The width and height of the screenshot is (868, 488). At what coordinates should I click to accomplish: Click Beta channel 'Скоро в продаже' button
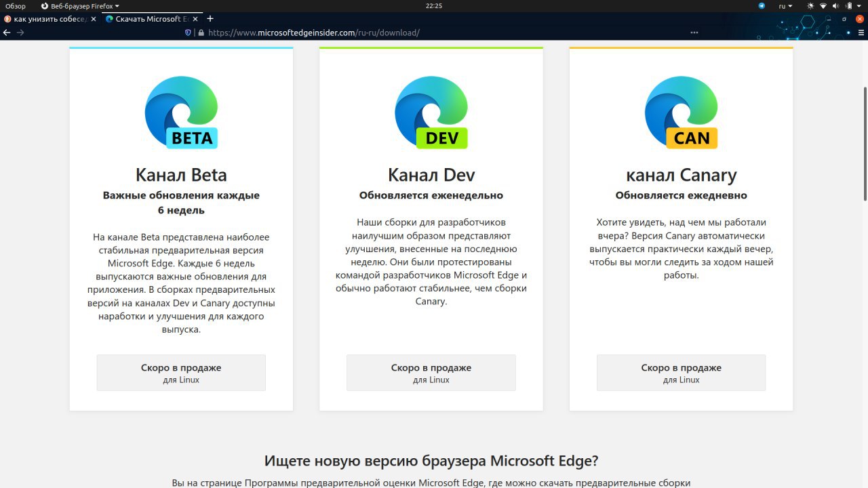(x=181, y=373)
